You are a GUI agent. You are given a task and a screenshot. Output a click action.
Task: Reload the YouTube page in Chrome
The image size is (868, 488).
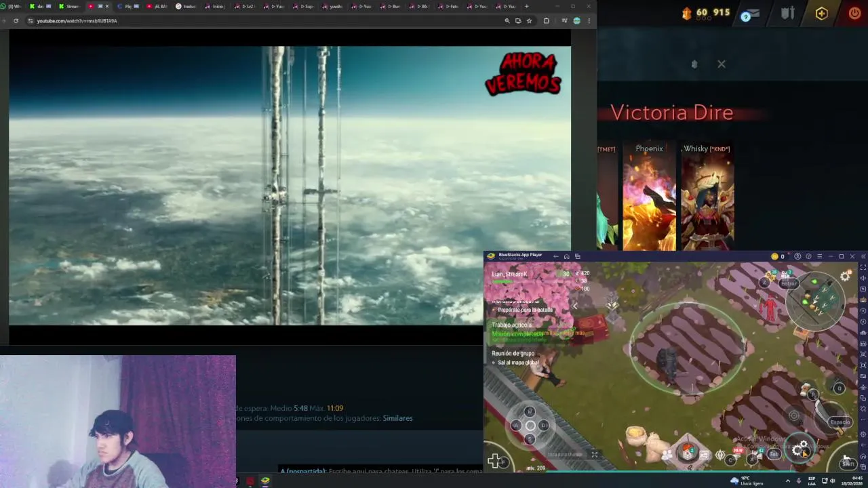(x=16, y=21)
